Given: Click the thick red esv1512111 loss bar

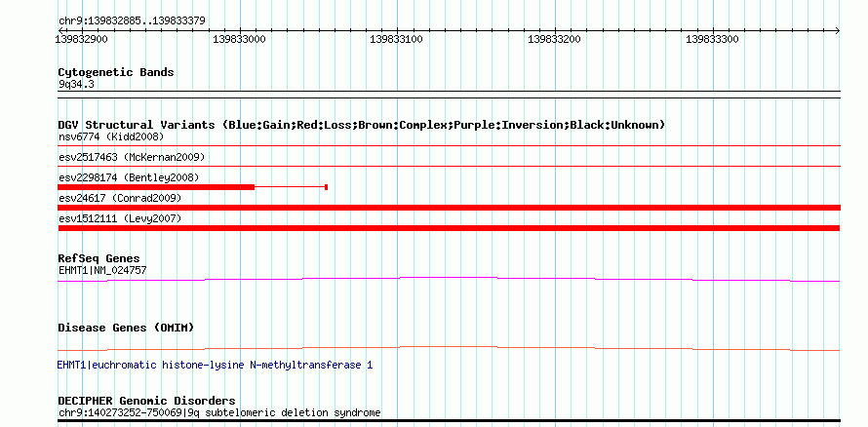Looking at the screenshot, I should point(449,228).
